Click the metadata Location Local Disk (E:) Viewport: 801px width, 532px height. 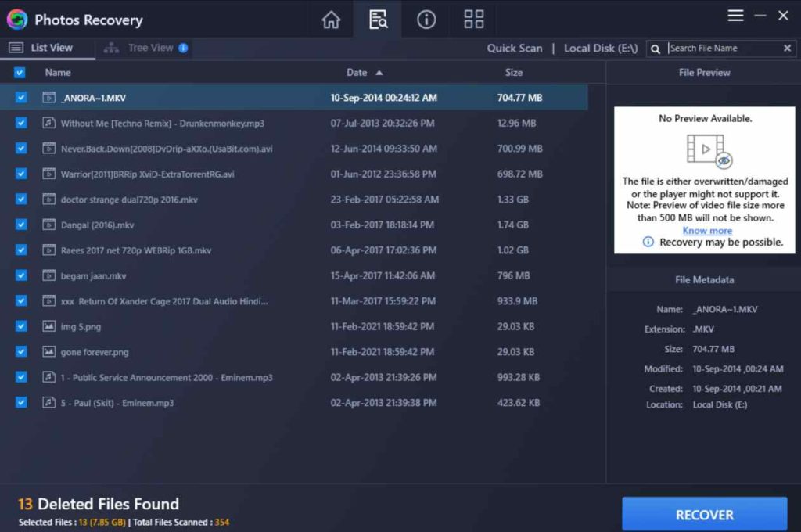coord(720,404)
